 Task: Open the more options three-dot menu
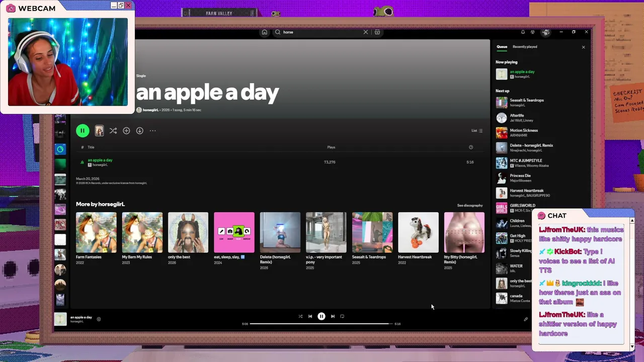click(152, 131)
